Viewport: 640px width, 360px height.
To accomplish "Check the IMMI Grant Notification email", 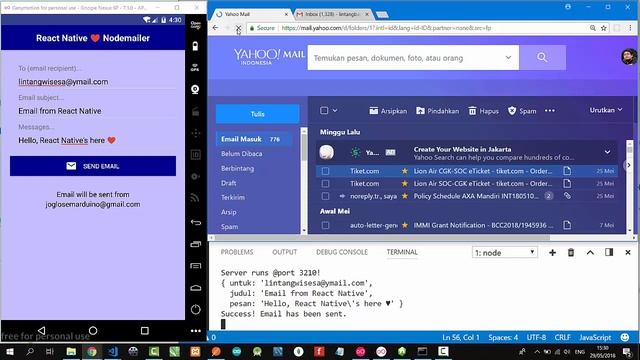I will (325, 225).
